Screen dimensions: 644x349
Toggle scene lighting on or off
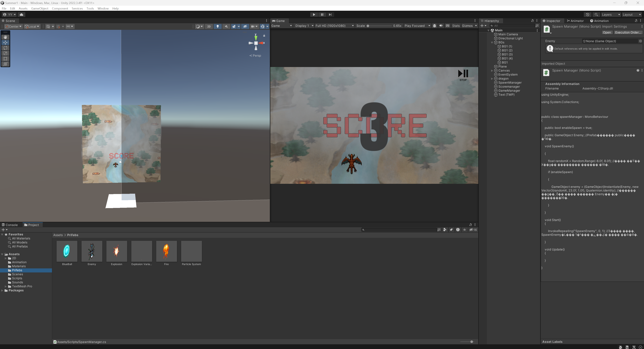(218, 26)
